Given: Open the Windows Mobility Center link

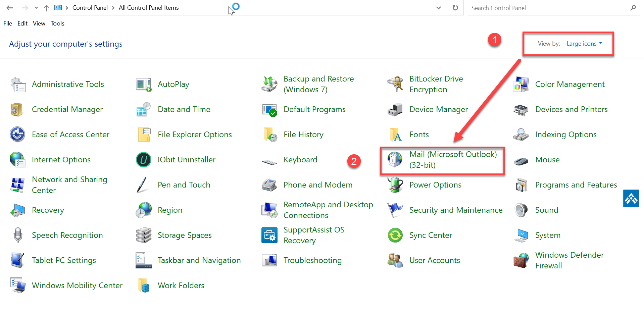Looking at the screenshot, I should [77, 286].
